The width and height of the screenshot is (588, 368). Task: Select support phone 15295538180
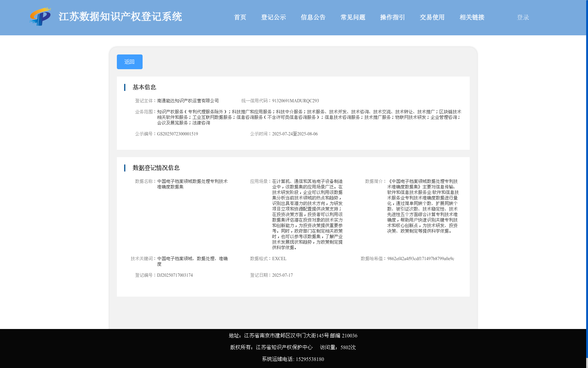pos(310,359)
